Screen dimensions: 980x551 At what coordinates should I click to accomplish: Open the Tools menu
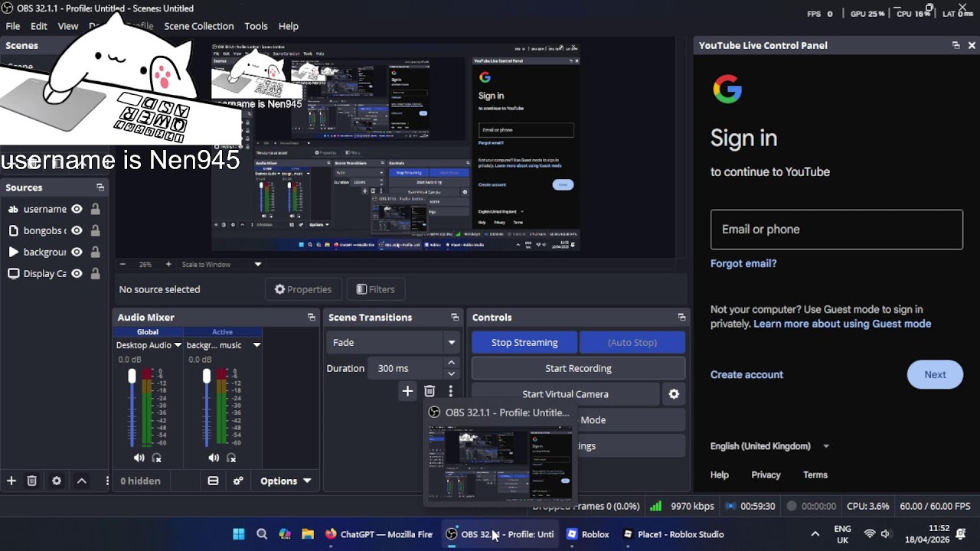pyautogui.click(x=256, y=26)
